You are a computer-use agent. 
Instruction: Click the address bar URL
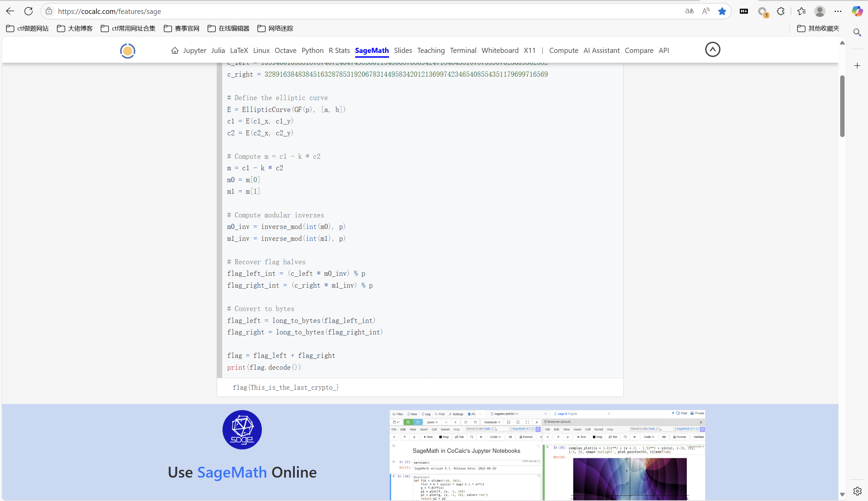click(110, 11)
